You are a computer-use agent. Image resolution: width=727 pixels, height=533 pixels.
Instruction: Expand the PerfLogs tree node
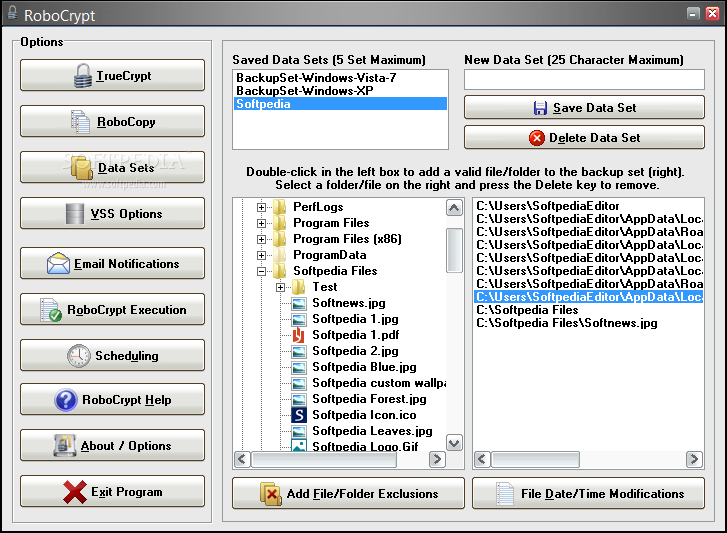tap(261, 207)
